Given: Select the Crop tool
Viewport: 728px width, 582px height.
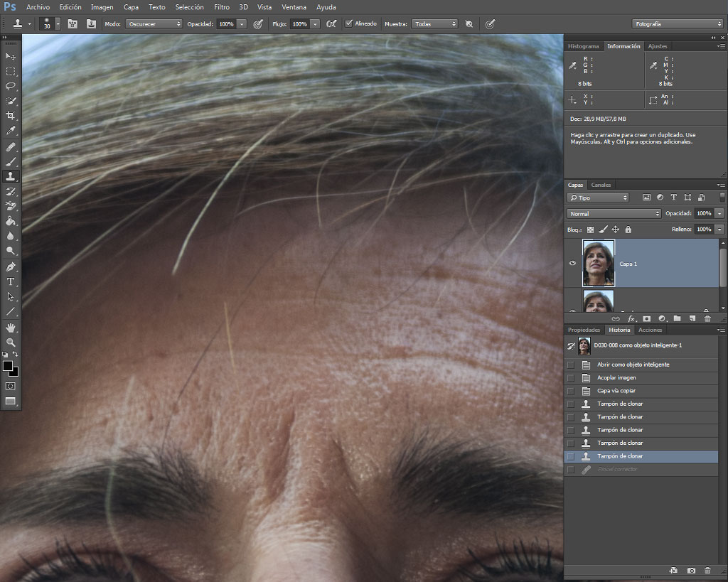Looking at the screenshot, I should pyautogui.click(x=11, y=116).
